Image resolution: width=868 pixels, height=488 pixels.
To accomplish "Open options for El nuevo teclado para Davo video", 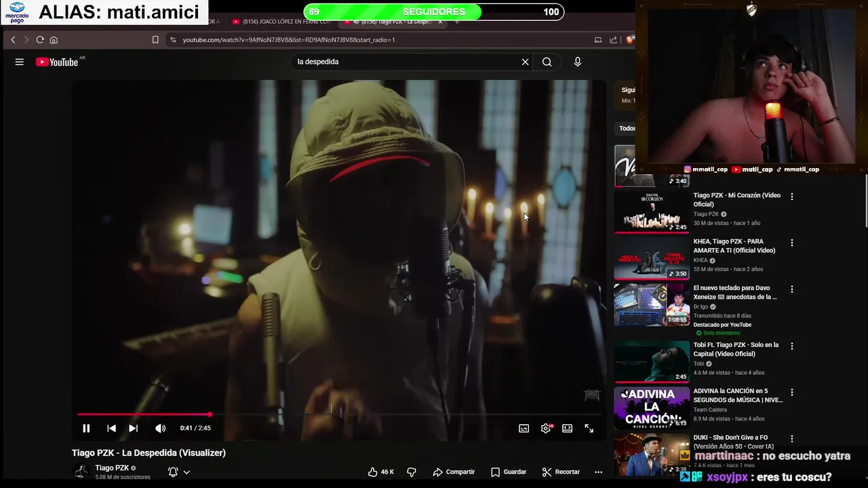I will point(791,289).
